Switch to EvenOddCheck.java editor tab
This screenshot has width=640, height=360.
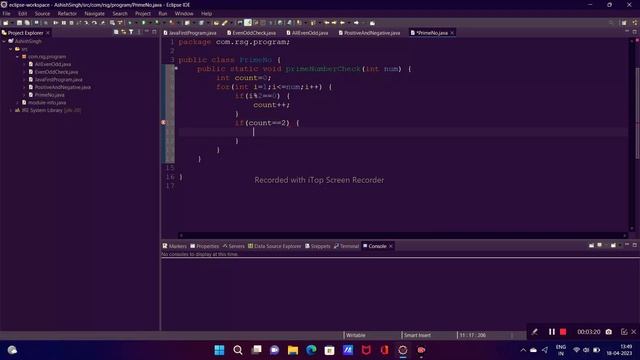point(251,33)
